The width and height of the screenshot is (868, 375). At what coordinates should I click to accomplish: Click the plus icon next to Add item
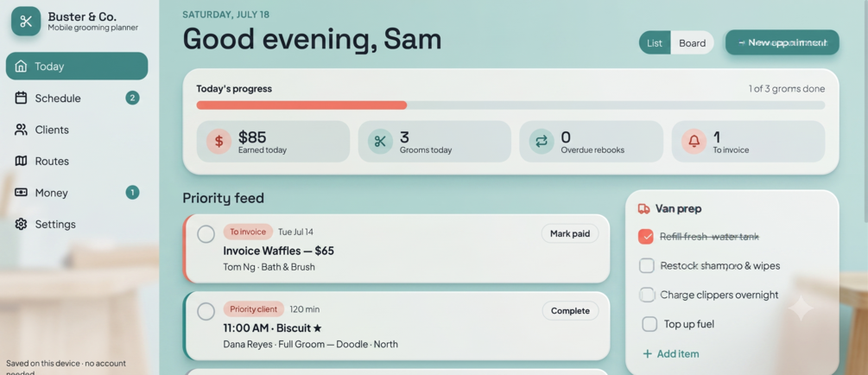(x=647, y=353)
